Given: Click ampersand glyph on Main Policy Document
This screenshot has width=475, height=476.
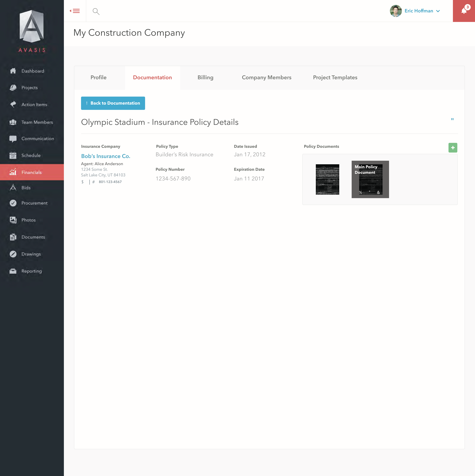Looking at the screenshot, I should (x=379, y=192).
